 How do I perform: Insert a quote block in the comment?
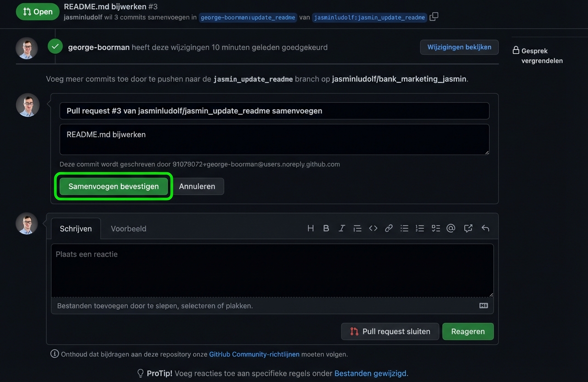357,228
